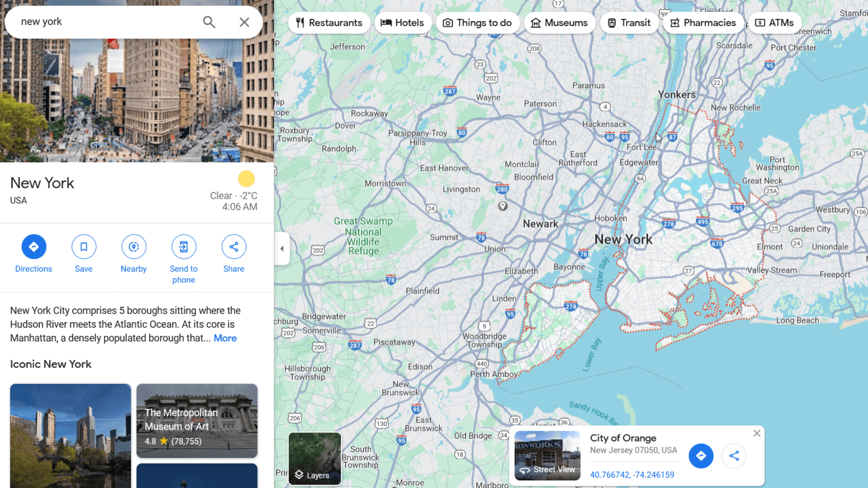The height and width of the screenshot is (488, 868).
Task: Click the gray dropped pin marker
Action: pos(503,206)
